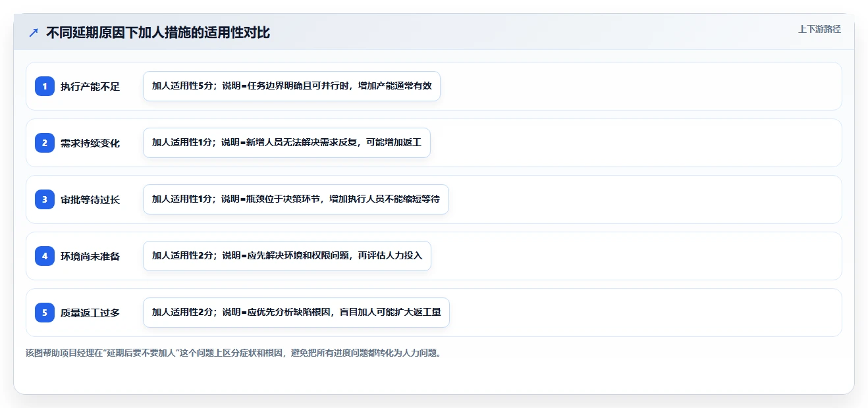Image resolution: width=868 pixels, height=408 pixels.
Task: Click the 上下游路径 label in header
Action: (x=819, y=29)
